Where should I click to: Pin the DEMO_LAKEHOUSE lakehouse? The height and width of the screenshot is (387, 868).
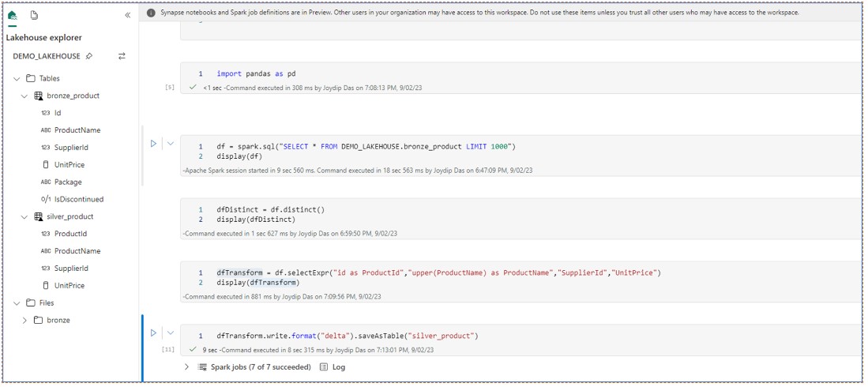click(89, 57)
